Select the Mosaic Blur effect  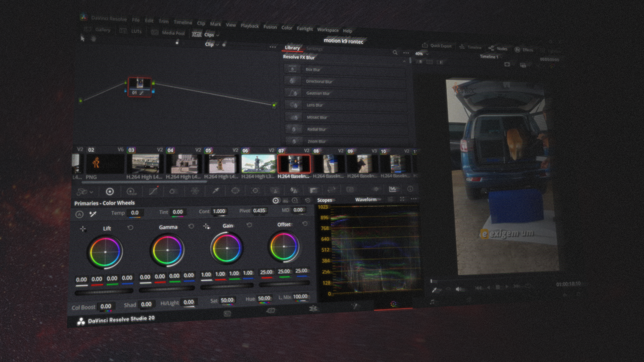pos(346,117)
